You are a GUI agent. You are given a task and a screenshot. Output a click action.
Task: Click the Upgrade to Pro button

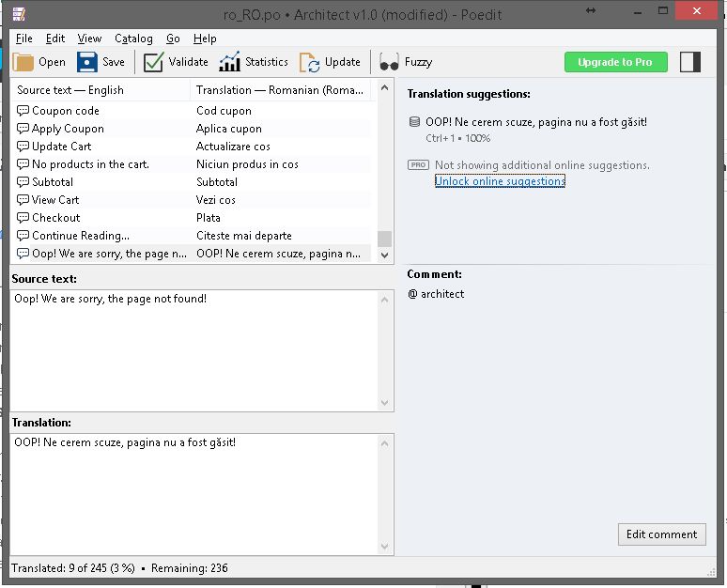coord(616,62)
